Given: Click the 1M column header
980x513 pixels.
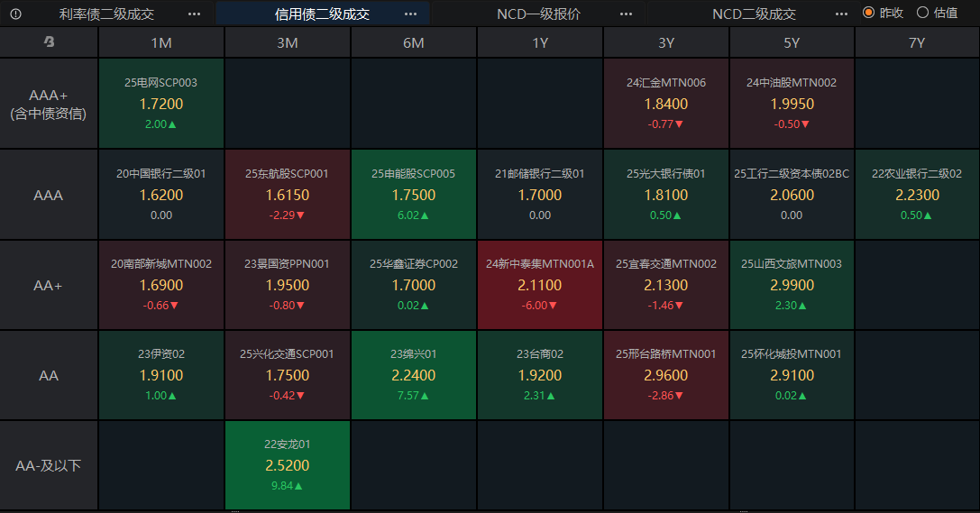Looking at the screenshot, I should click(x=161, y=42).
